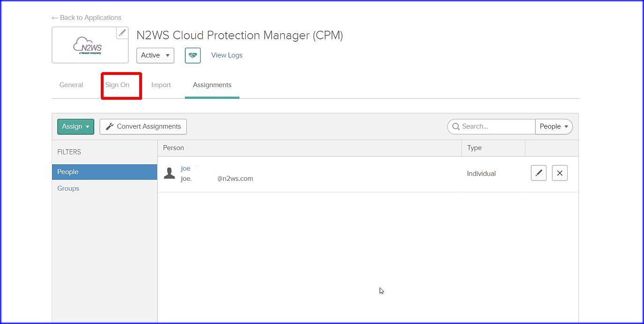The image size is (644, 324).
Task: Open the Assign dropdown button
Action: click(x=75, y=126)
